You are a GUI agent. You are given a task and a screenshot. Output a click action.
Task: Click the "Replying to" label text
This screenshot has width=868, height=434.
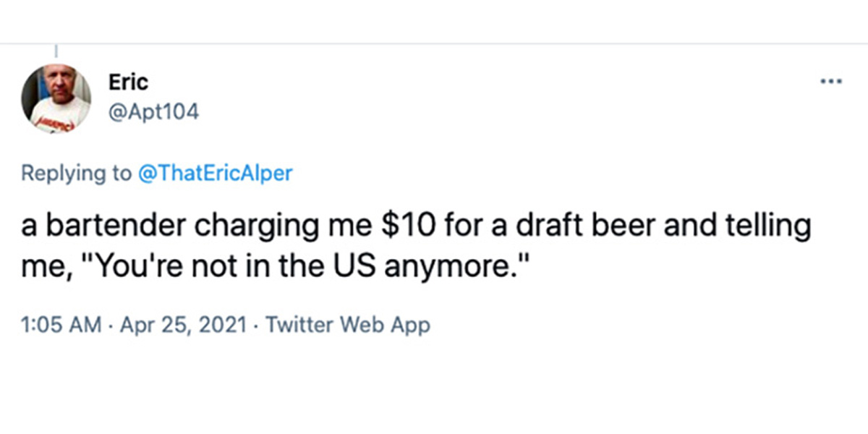pyautogui.click(x=76, y=174)
